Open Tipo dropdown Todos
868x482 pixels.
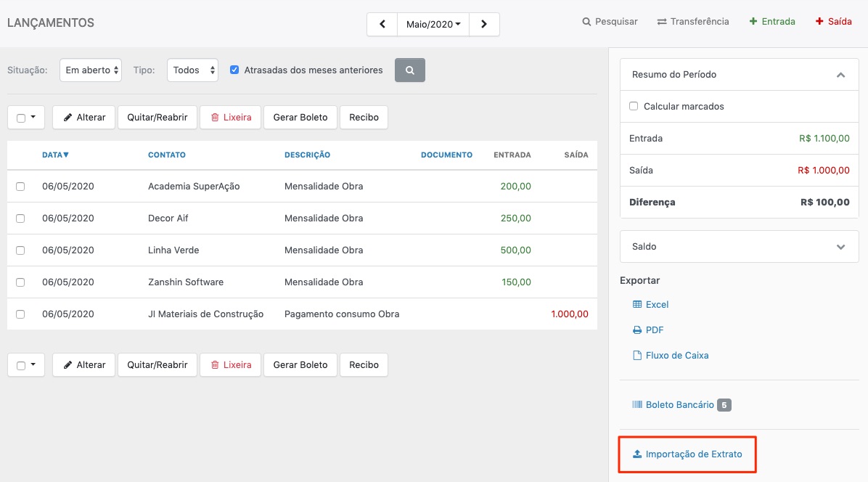click(x=192, y=70)
